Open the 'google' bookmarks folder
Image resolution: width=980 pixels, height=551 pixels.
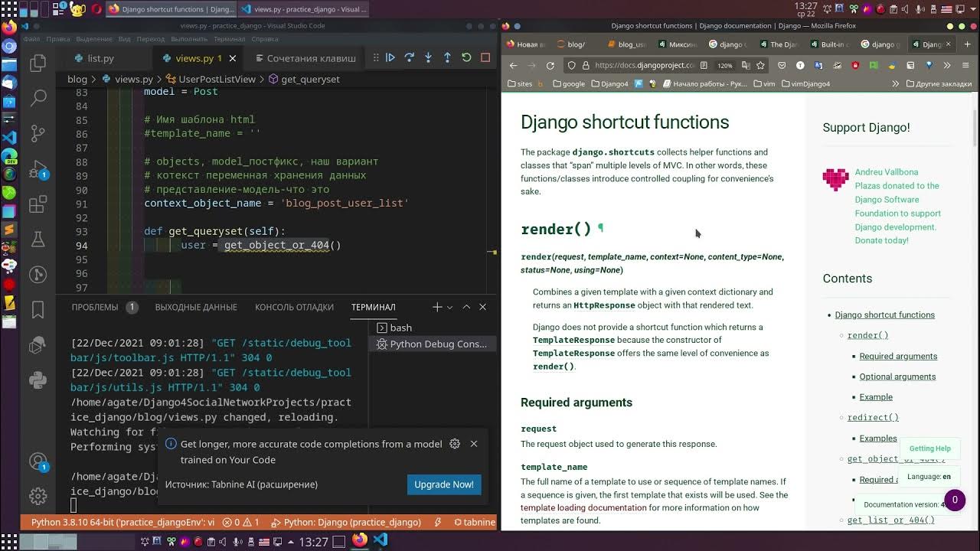tap(568, 83)
